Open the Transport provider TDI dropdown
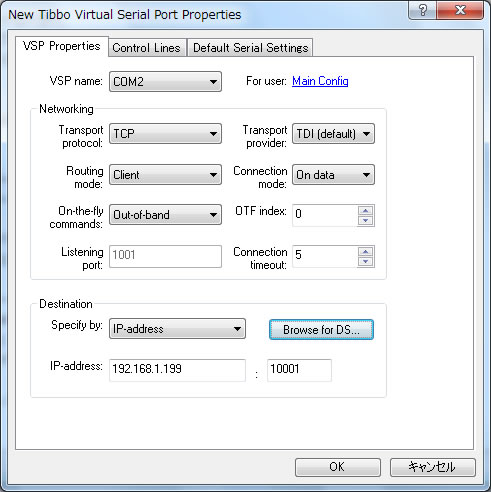This screenshot has height=492, width=491. [333, 134]
